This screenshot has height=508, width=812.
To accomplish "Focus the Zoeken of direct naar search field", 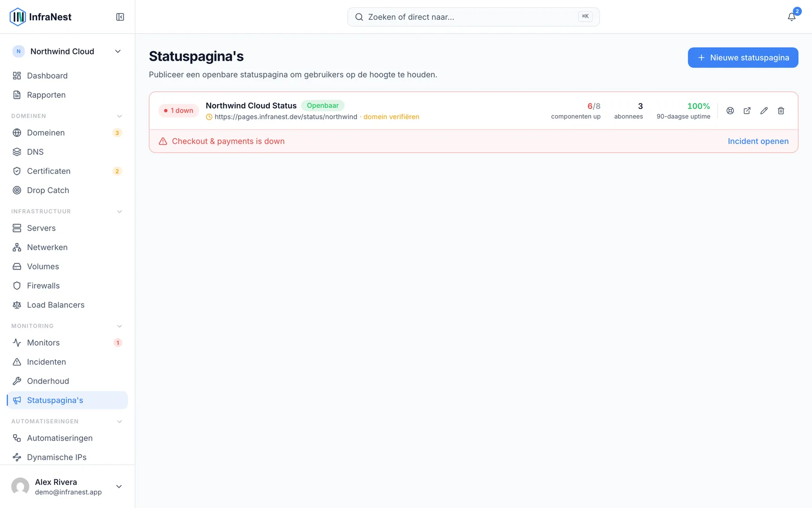I will pyautogui.click(x=473, y=17).
